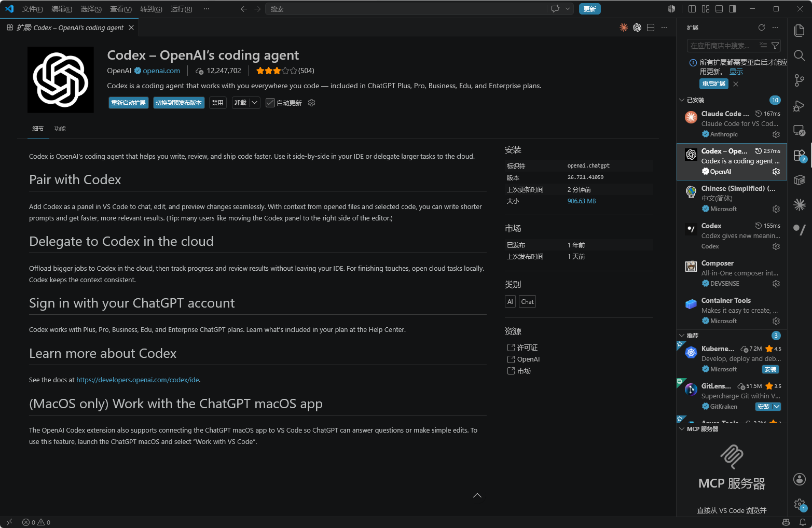Open the Selection menu (选择)
The height and width of the screenshot is (528, 812).
click(x=91, y=9)
